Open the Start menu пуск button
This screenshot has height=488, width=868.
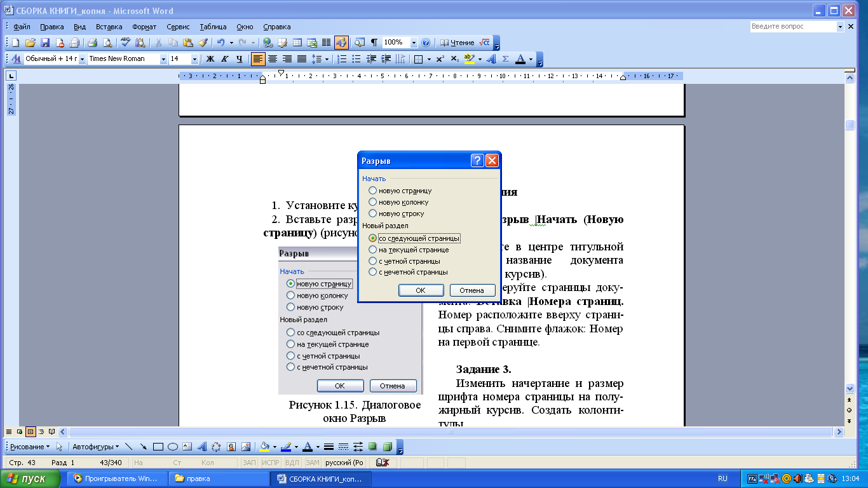click(x=31, y=478)
